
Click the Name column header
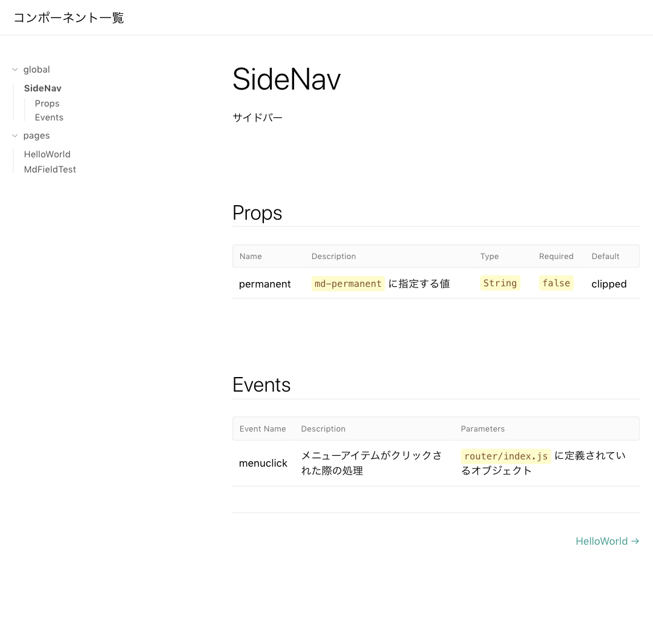[x=251, y=256]
